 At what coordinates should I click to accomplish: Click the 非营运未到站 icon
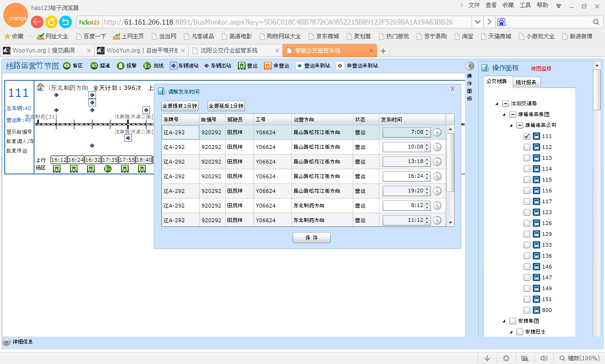tap(340, 66)
